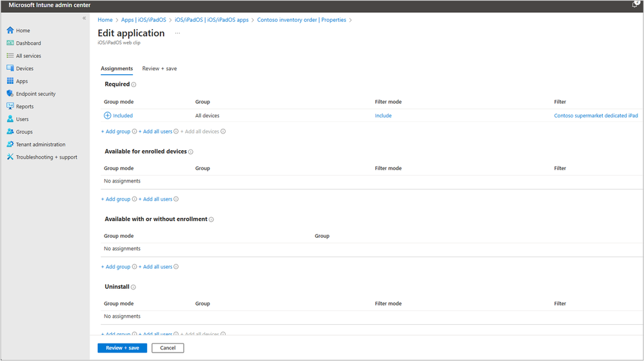This screenshot has width=644, height=361.
Task: Click Add all users under enrolled devices
Action: pos(155,199)
